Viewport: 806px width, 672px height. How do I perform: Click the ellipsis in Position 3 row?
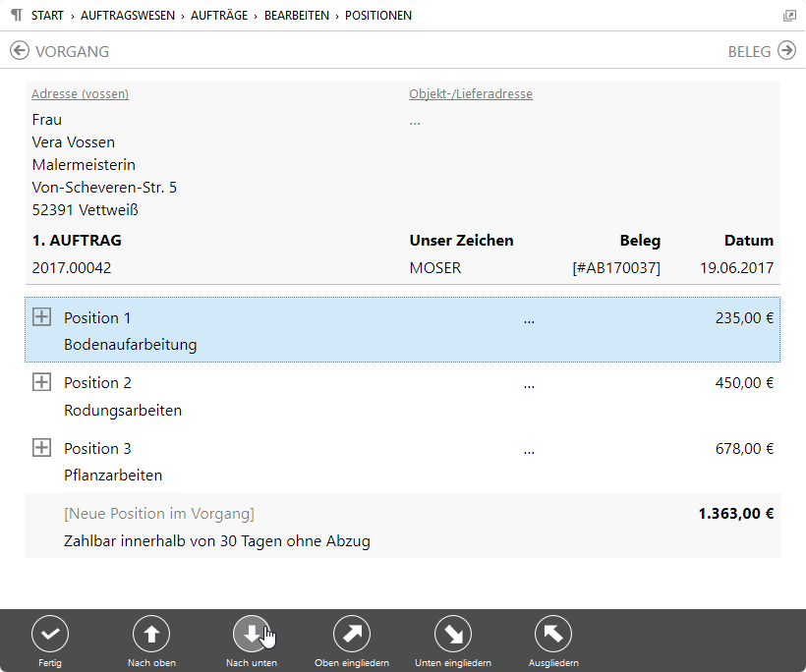529,449
